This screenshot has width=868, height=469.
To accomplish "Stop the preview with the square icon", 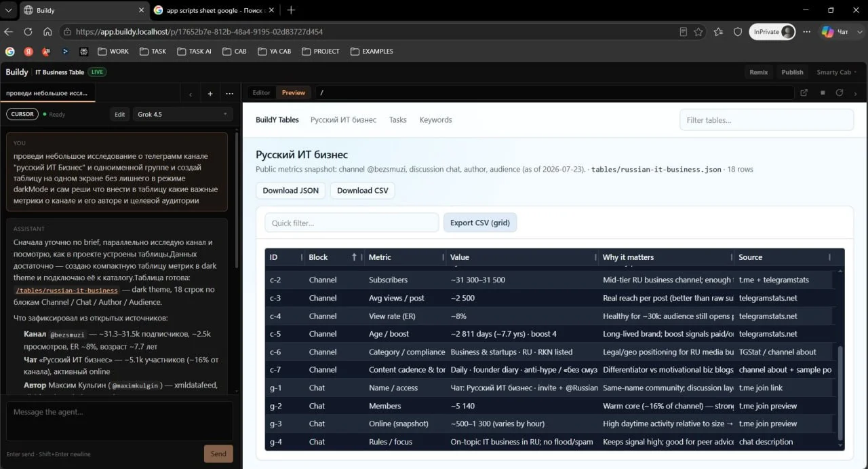I will pos(823,93).
